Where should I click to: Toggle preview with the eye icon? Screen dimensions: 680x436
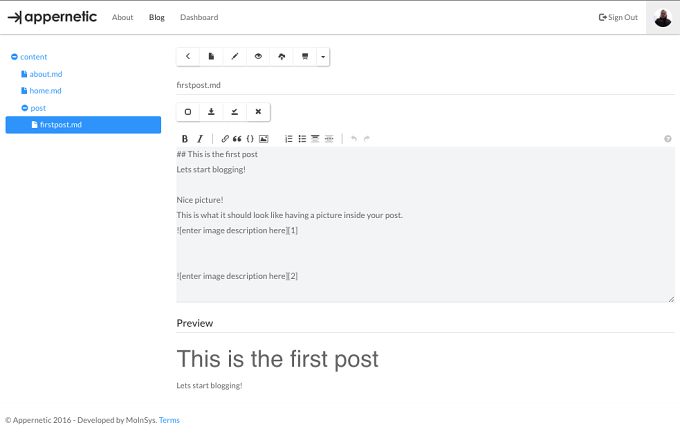click(x=258, y=57)
